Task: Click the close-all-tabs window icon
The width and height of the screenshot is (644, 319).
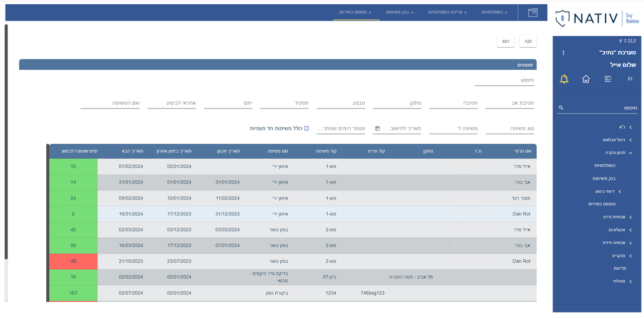Action: [x=533, y=13]
